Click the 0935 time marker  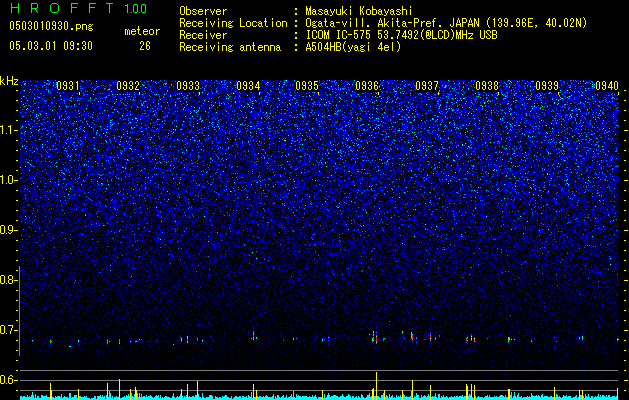tap(307, 85)
